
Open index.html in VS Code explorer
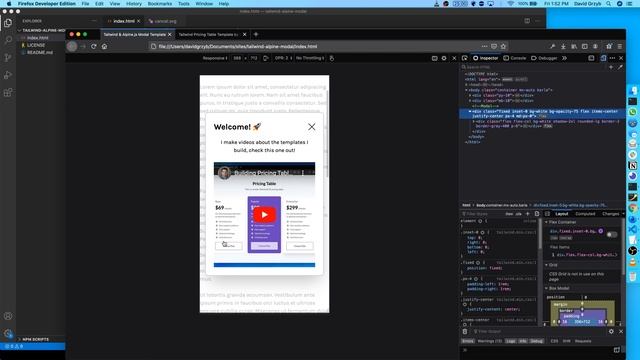[38, 38]
